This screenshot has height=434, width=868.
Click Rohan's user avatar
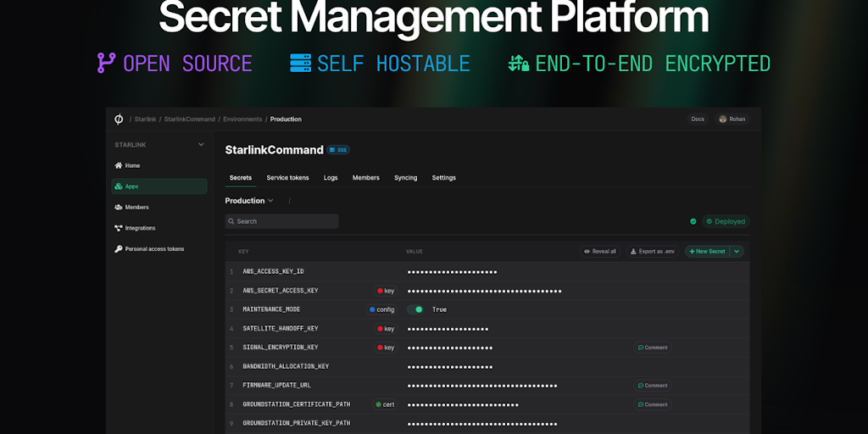(x=723, y=120)
